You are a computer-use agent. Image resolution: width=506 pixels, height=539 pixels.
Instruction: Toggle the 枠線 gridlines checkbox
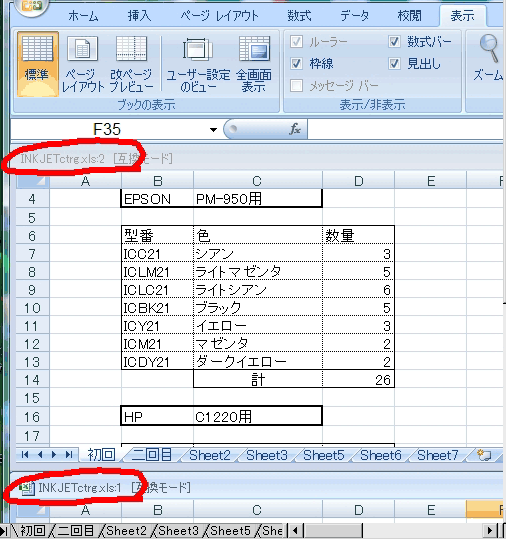296,64
